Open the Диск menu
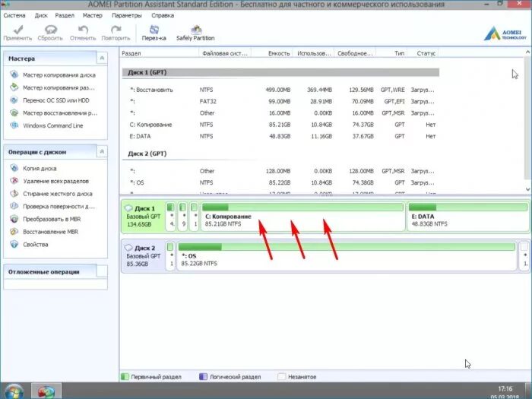The height and width of the screenshot is (399, 532). tap(41, 16)
